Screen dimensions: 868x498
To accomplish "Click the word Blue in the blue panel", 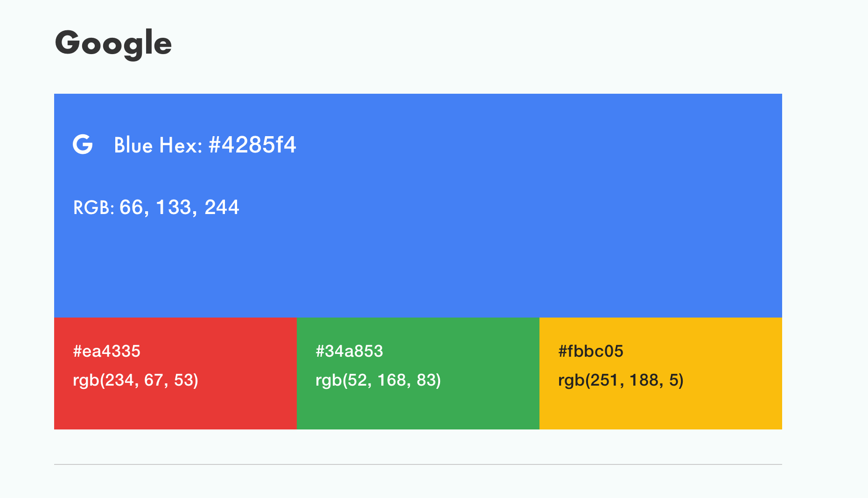I will click(x=133, y=145).
